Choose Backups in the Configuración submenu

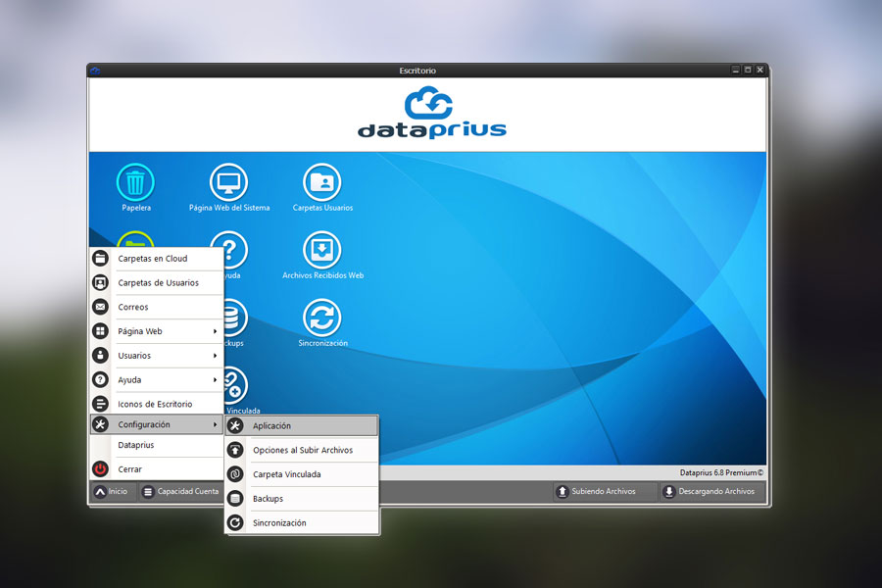[302, 499]
